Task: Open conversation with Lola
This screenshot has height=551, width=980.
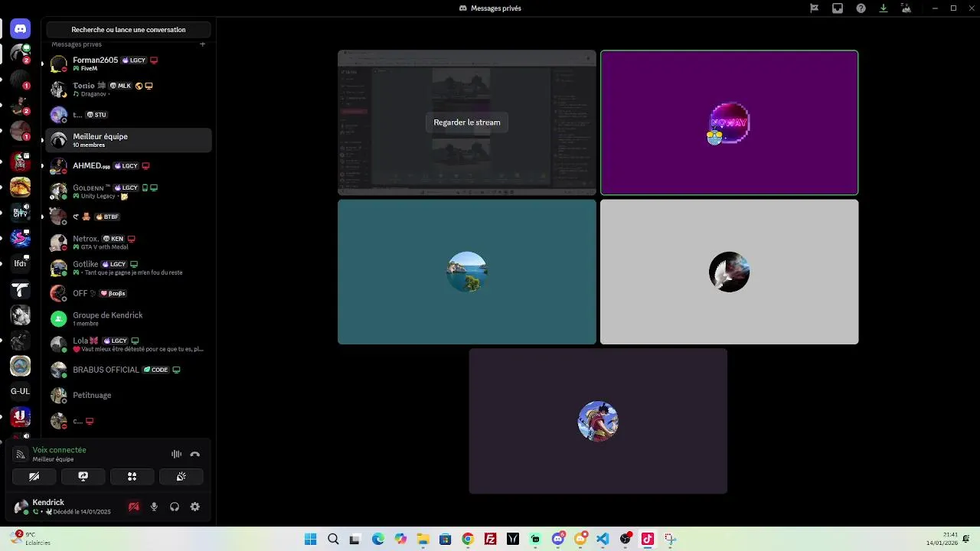Action: click(129, 344)
